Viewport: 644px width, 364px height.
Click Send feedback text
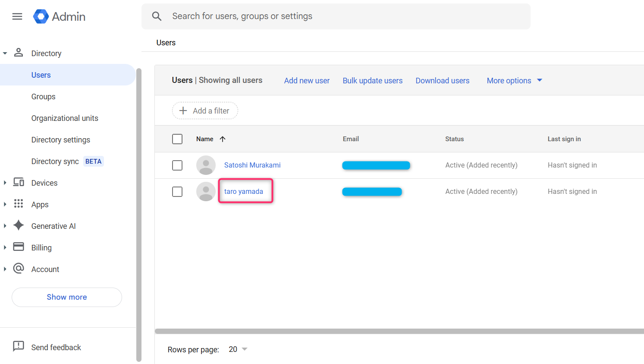tap(56, 348)
